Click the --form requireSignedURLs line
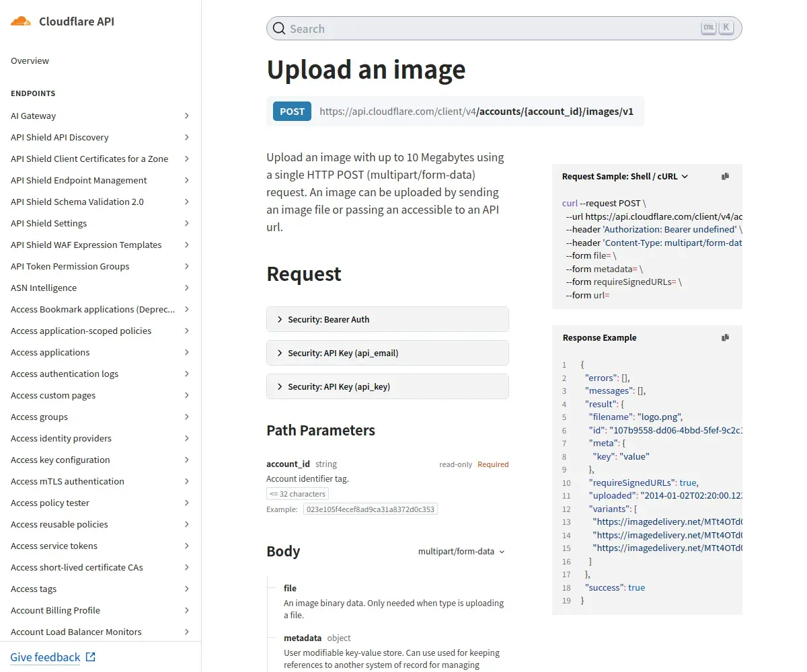Screen dimensions: 807x672 click(x=623, y=282)
